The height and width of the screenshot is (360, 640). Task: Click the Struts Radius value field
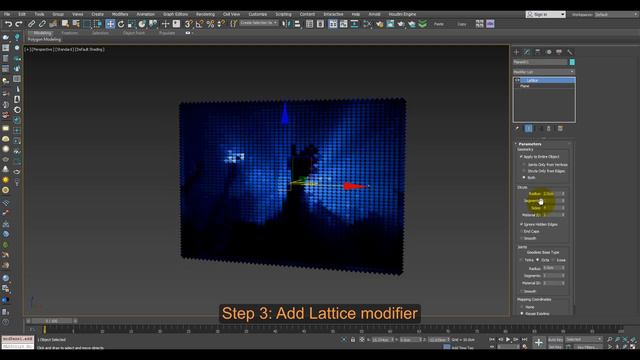[551, 194]
